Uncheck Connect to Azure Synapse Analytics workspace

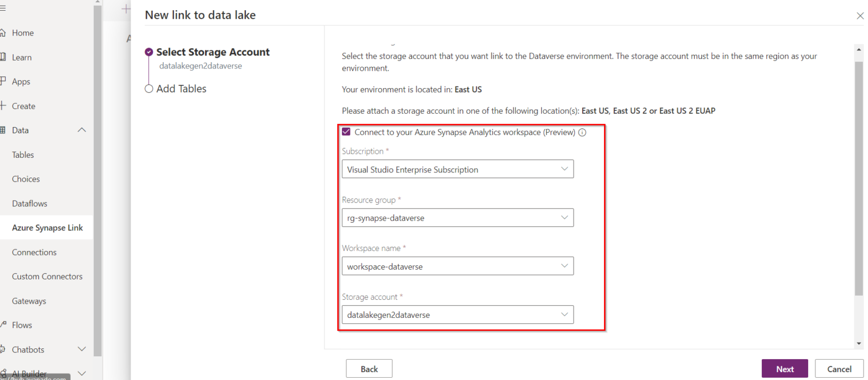click(346, 132)
